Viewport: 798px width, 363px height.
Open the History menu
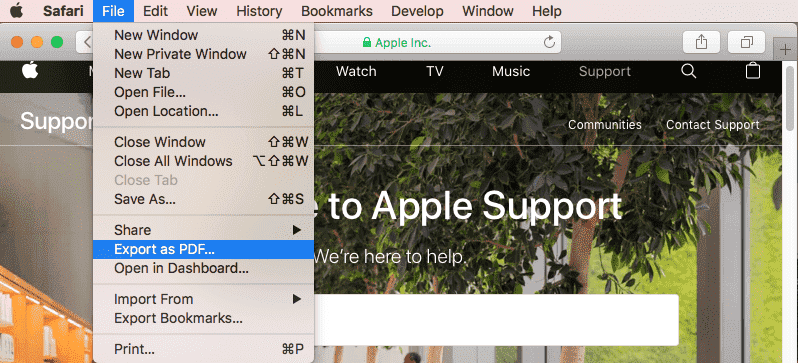click(x=259, y=11)
